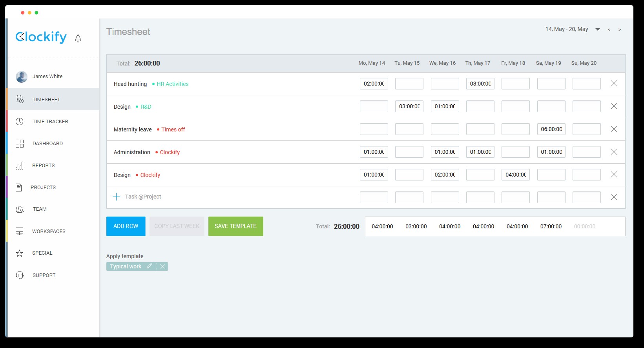Viewport: 644px width, 348px height.
Task: Click the Dashboard grid icon
Action: [x=20, y=143]
